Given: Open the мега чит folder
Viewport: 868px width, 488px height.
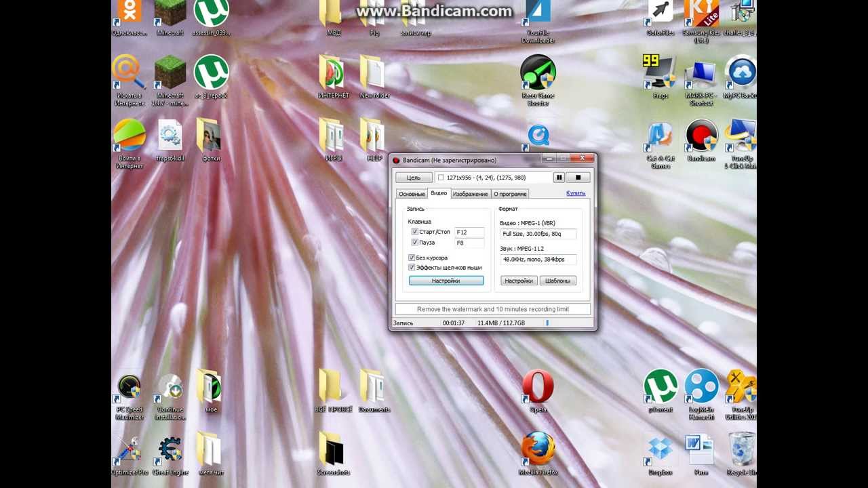Looking at the screenshot, I should coord(211,454).
